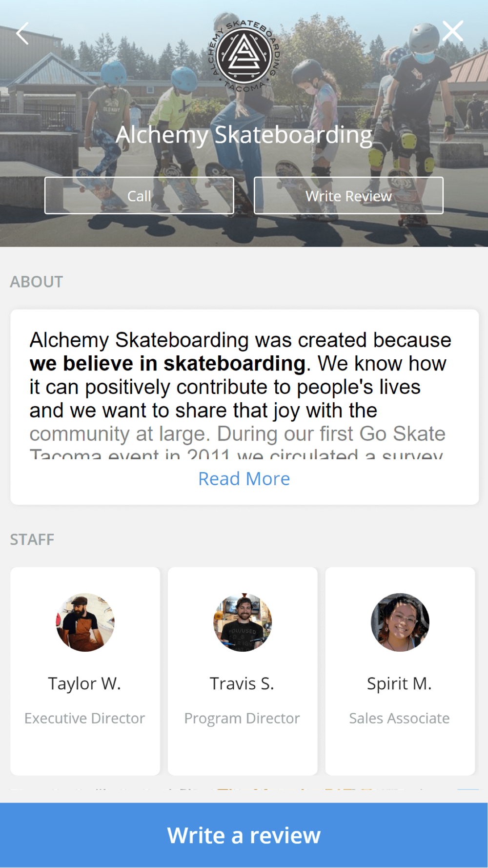
Task: Tap the Program Director title
Action: coord(242,718)
